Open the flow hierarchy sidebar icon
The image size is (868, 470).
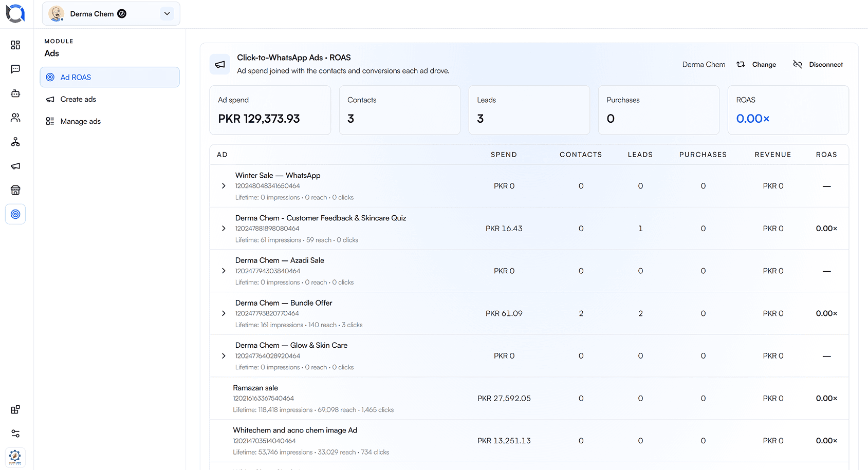pos(15,142)
